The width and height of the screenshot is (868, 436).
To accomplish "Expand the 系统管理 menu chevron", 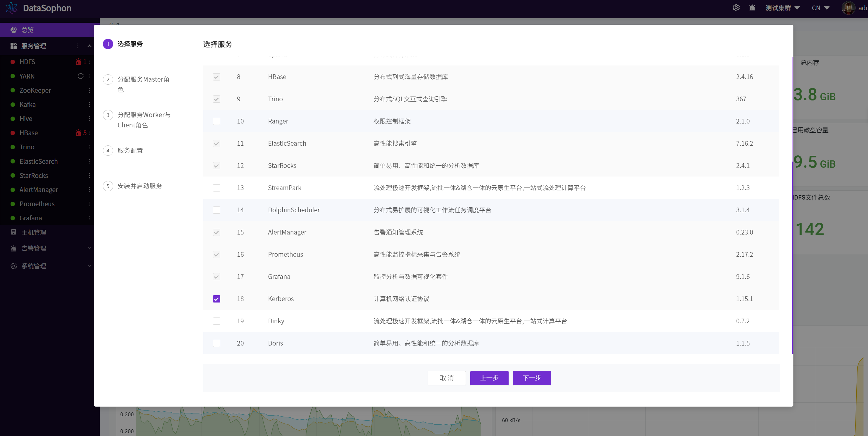I will point(89,266).
